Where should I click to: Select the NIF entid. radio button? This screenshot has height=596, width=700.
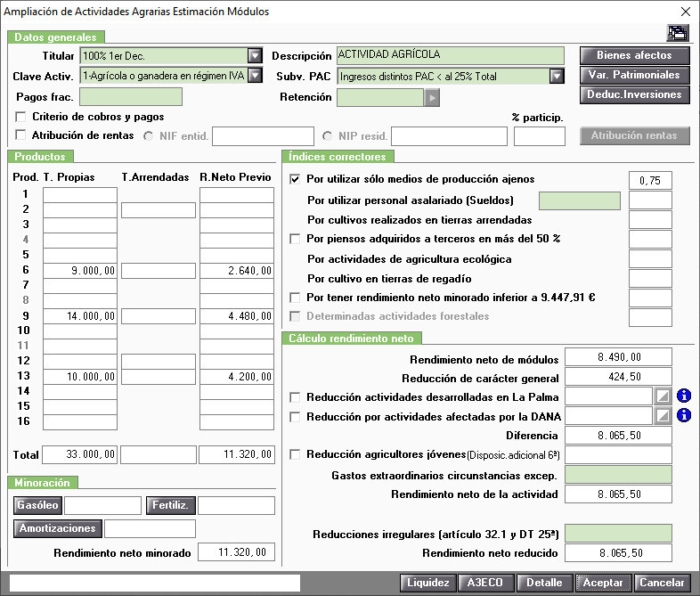point(148,136)
